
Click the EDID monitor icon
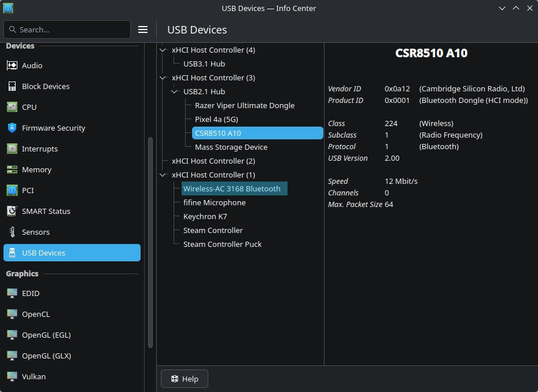[x=12, y=293]
